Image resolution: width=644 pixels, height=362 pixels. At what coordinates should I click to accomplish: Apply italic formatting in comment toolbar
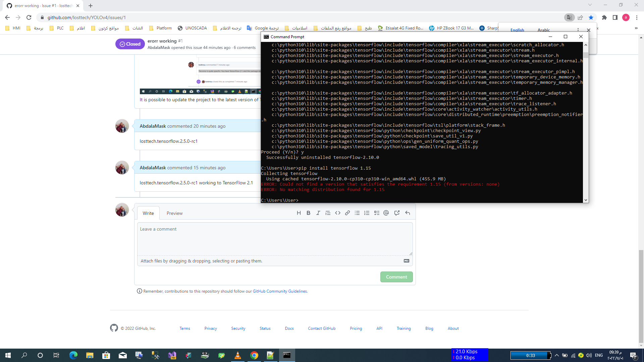pyautogui.click(x=318, y=213)
